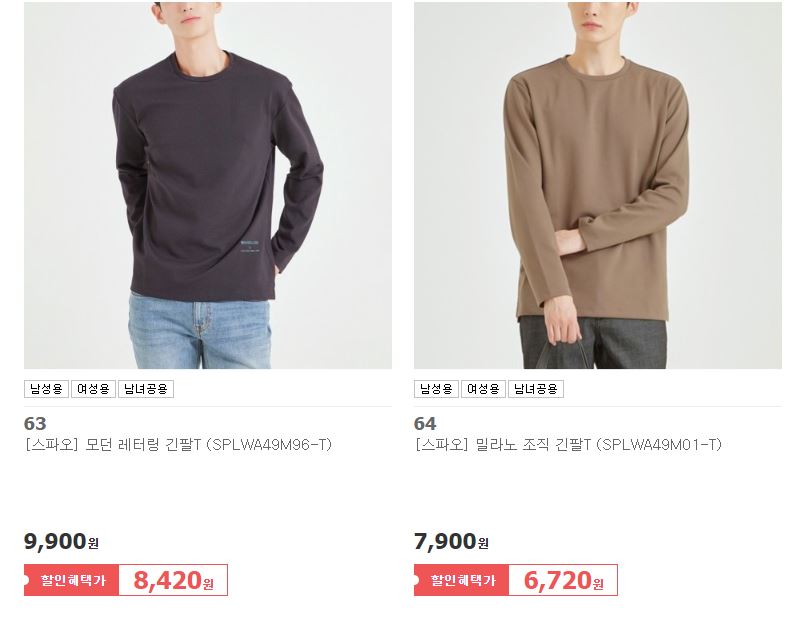Click the rank number 64 label
This screenshot has height=619, width=793.
pyautogui.click(x=425, y=423)
